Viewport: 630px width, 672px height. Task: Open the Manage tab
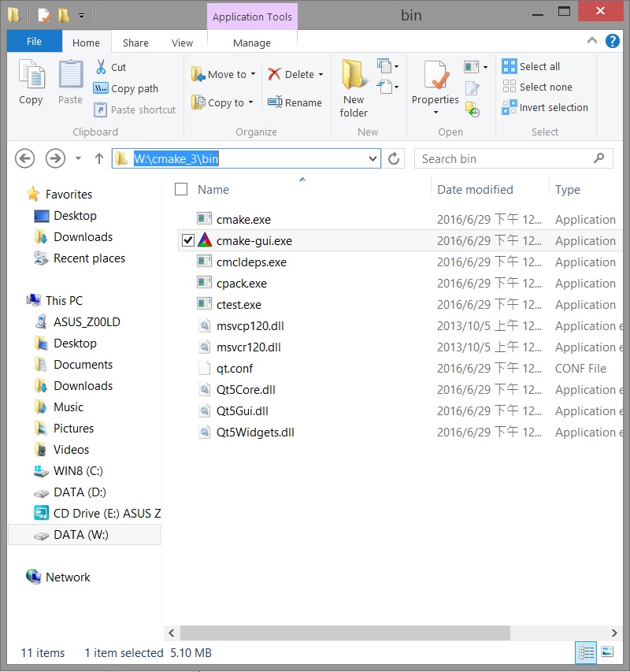pyautogui.click(x=252, y=43)
